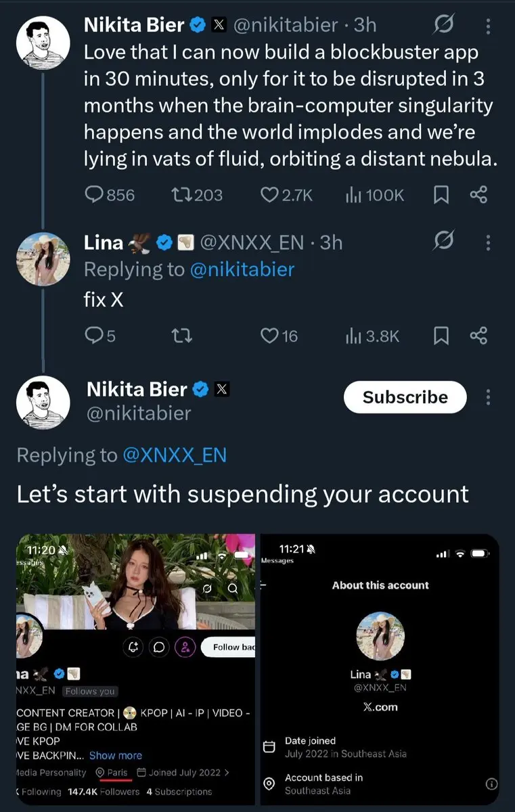The height and width of the screenshot is (812, 515).
Task: Subscribe to Nikita Bier
Action: (x=405, y=397)
